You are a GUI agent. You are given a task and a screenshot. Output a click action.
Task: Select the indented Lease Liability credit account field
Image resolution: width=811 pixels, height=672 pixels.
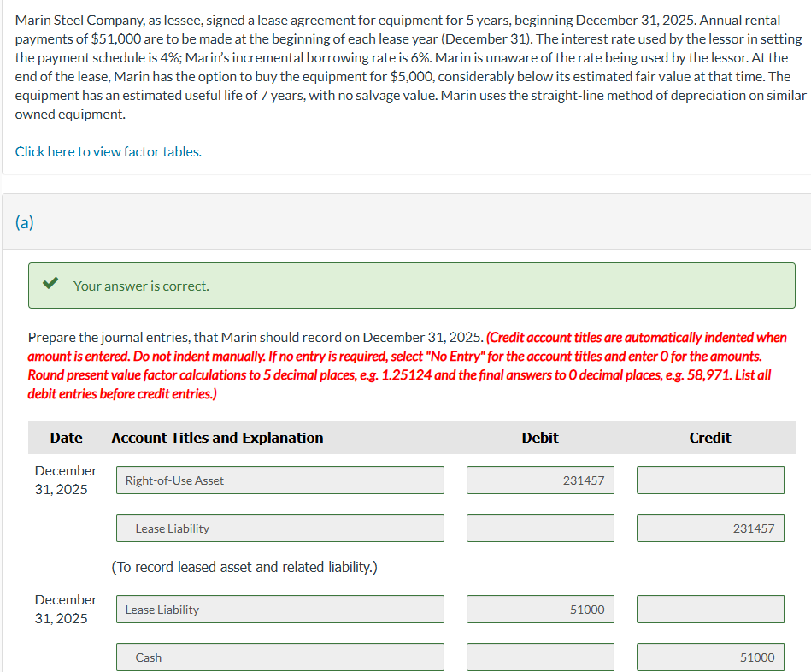pyautogui.click(x=279, y=528)
